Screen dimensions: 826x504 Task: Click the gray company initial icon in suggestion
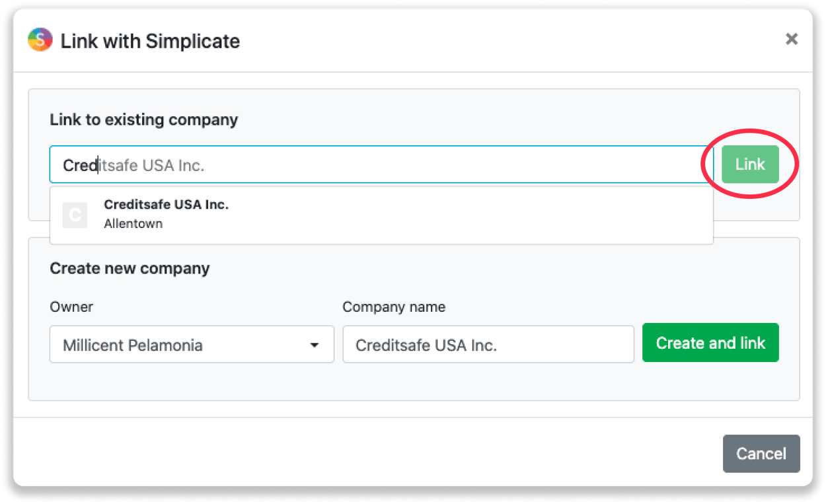pos(75,215)
